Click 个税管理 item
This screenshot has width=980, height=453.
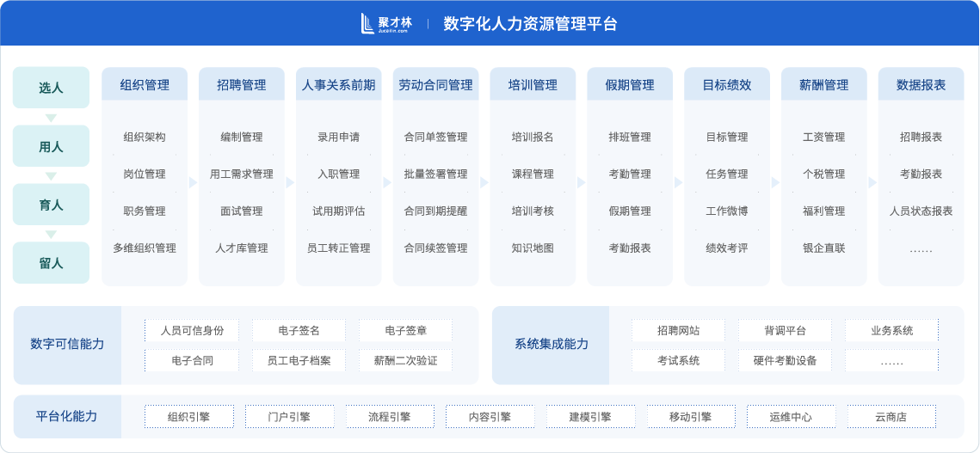point(823,174)
